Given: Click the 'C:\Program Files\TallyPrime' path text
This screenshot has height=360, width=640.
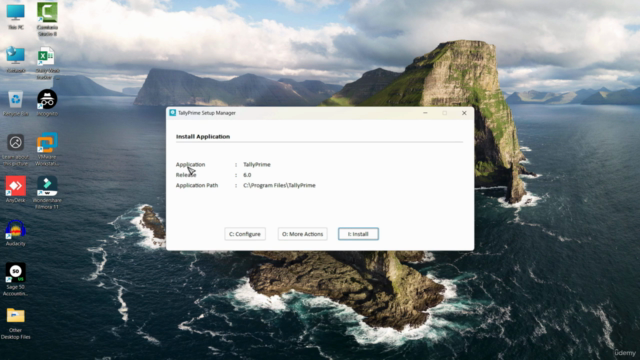Looking at the screenshot, I should coord(279,185).
